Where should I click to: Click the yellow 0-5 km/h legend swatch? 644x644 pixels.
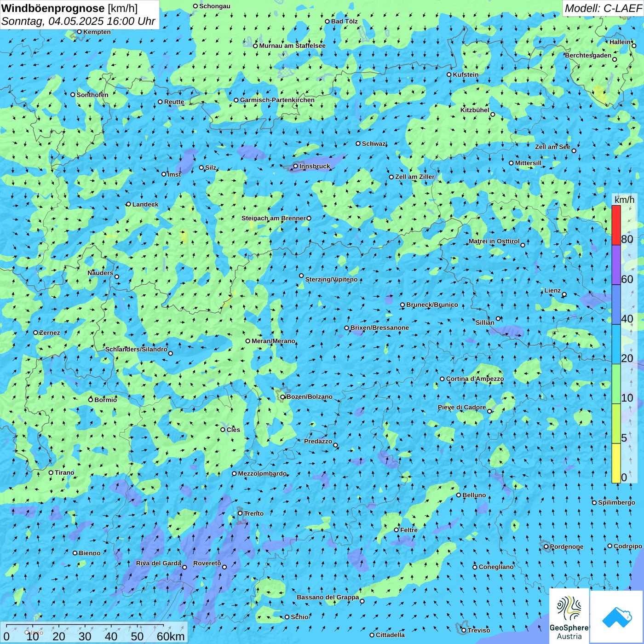click(616, 463)
